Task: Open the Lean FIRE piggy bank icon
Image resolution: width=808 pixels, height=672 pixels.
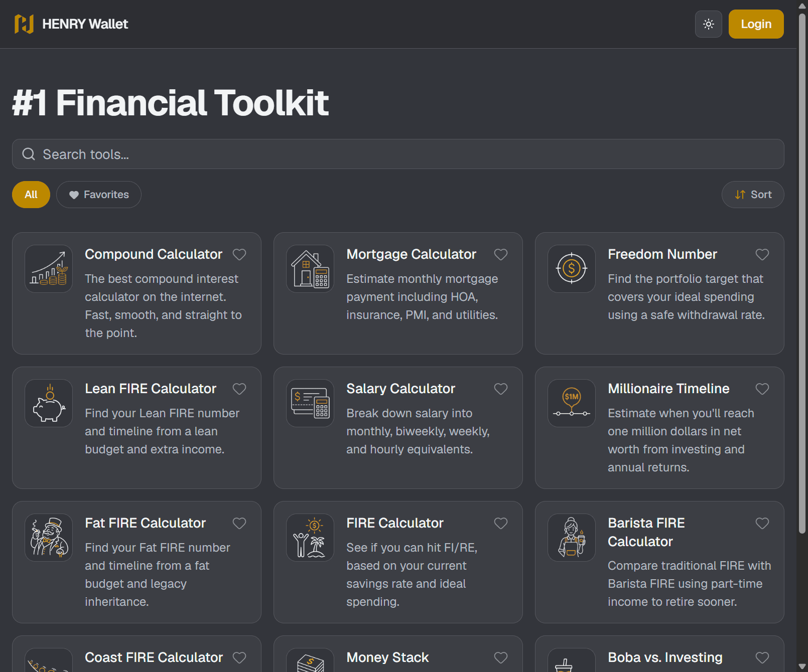Action: (49, 403)
